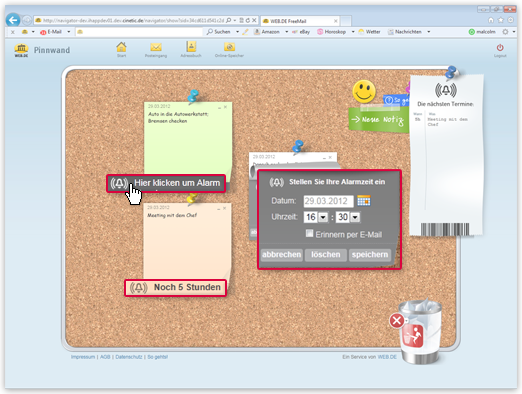Open the Impressum footer link
The height and width of the screenshot is (394, 522).
[83, 357]
